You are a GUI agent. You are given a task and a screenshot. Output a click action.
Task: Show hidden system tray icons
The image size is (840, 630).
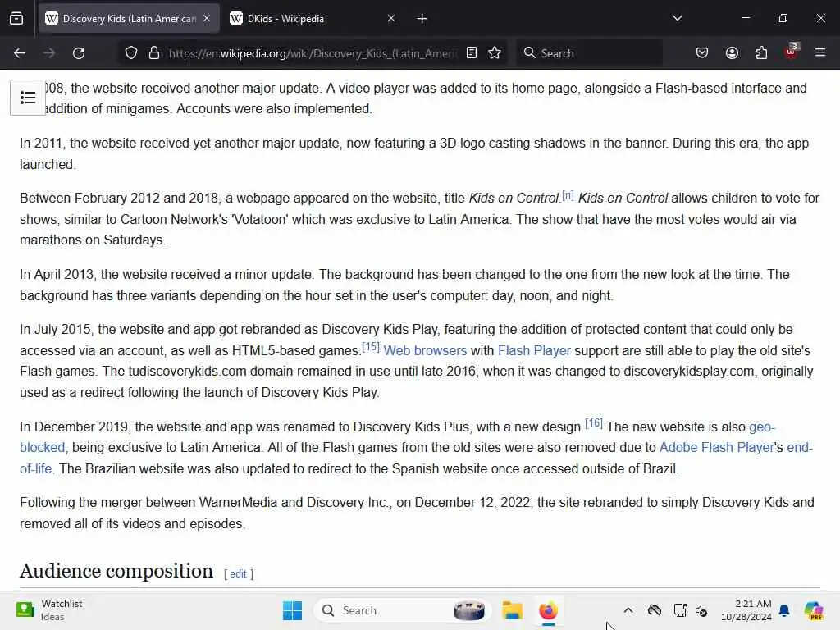(x=628, y=610)
